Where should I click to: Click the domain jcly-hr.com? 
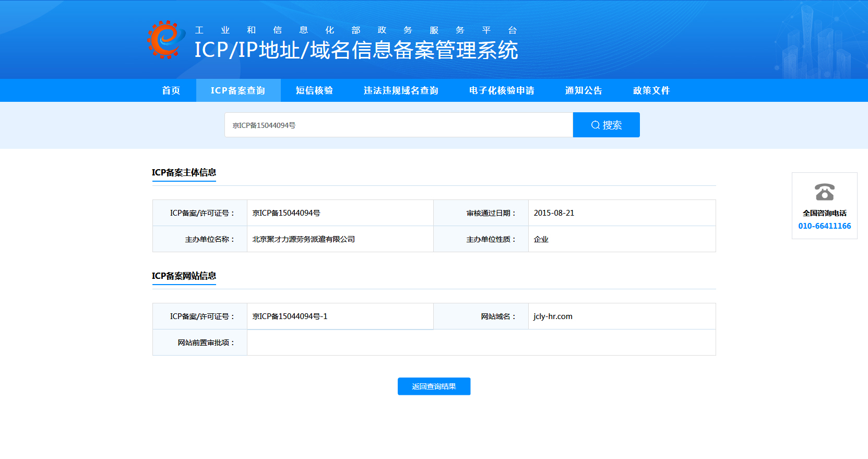click(553, 316)
